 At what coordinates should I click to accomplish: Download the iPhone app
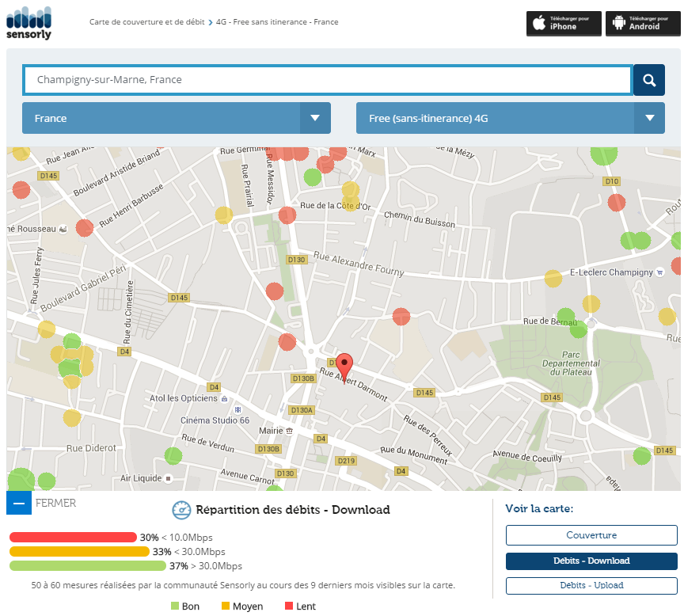564,23
